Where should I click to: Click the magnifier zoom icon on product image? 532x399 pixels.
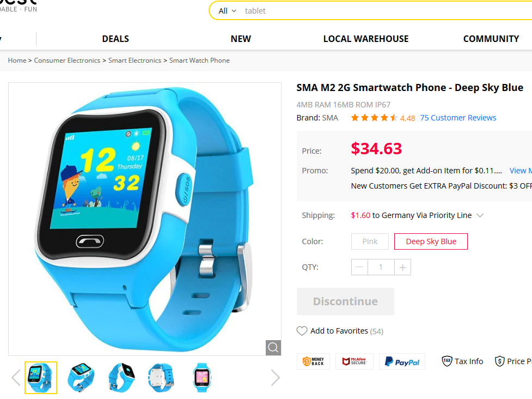click(273, 347)
